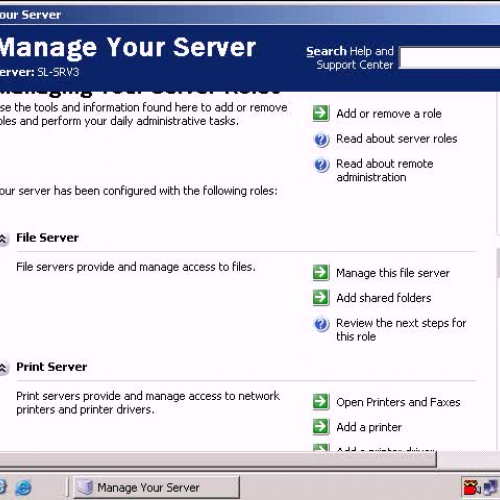Collapse the File Server role section
This screenshot has height=500, width=500.
[x=3, y=239]
